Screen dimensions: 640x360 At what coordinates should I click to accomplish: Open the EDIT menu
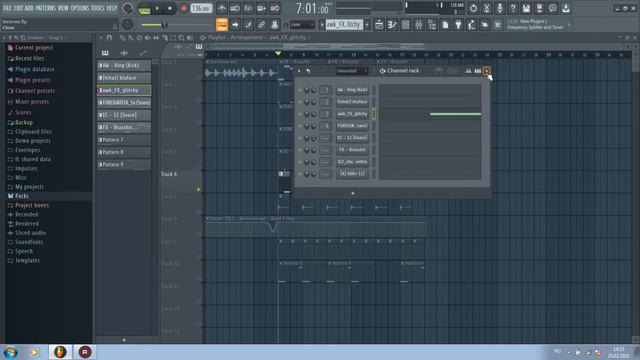(18, 8)
